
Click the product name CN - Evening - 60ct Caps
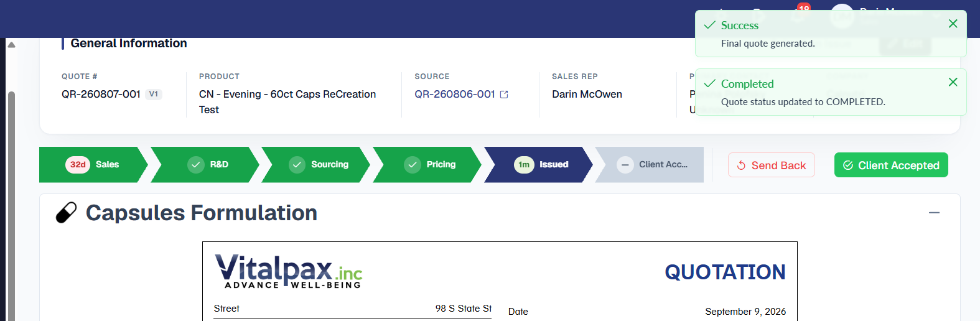click(287, 101)
